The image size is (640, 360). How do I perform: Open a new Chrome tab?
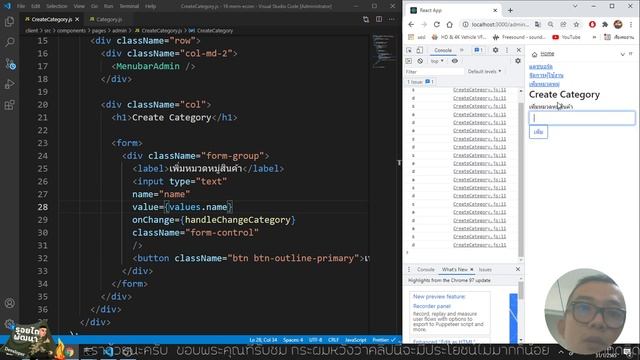[x=510, y=10]
